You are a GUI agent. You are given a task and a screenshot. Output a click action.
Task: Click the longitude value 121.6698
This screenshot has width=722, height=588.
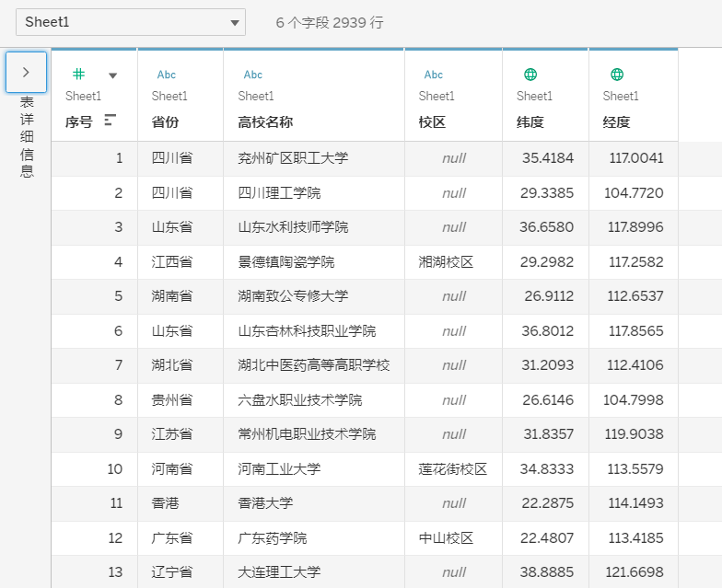[x=636, y=572]
